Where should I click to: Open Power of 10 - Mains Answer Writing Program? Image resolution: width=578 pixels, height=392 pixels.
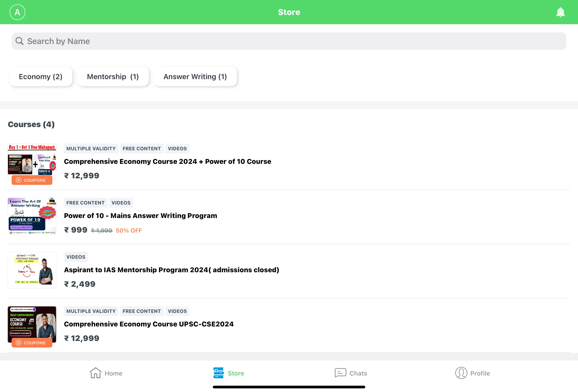click(x=140, y=216)
